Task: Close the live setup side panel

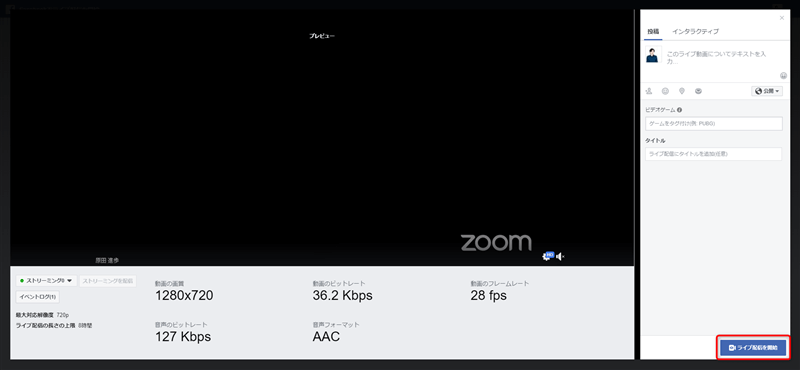Action: point(782,18)
